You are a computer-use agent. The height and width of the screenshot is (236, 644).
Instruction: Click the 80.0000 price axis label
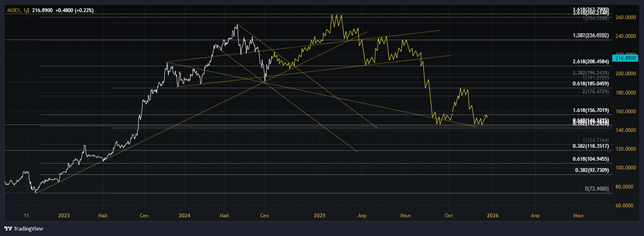(x=625, y=186)
